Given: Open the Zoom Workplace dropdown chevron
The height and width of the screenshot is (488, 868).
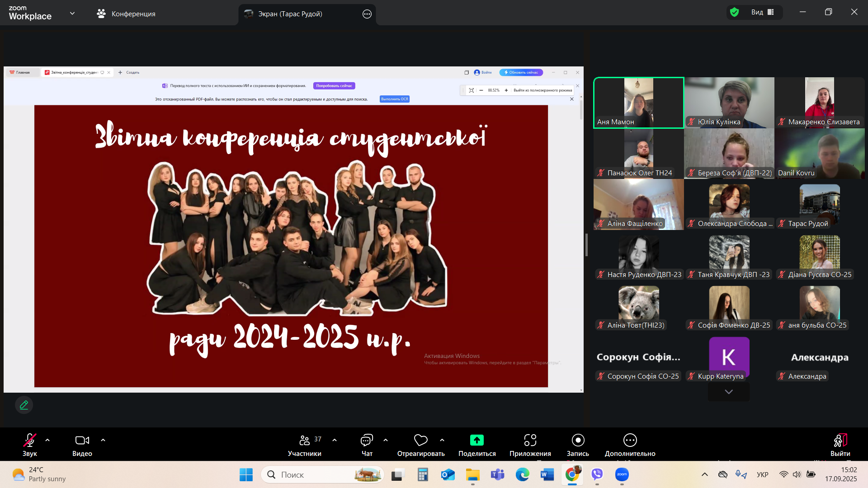Looking at the screenshot, I should (x=72, y=14).
